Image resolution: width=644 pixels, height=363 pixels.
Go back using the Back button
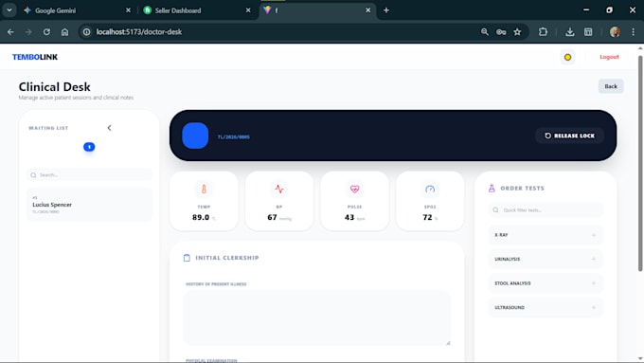611,86
